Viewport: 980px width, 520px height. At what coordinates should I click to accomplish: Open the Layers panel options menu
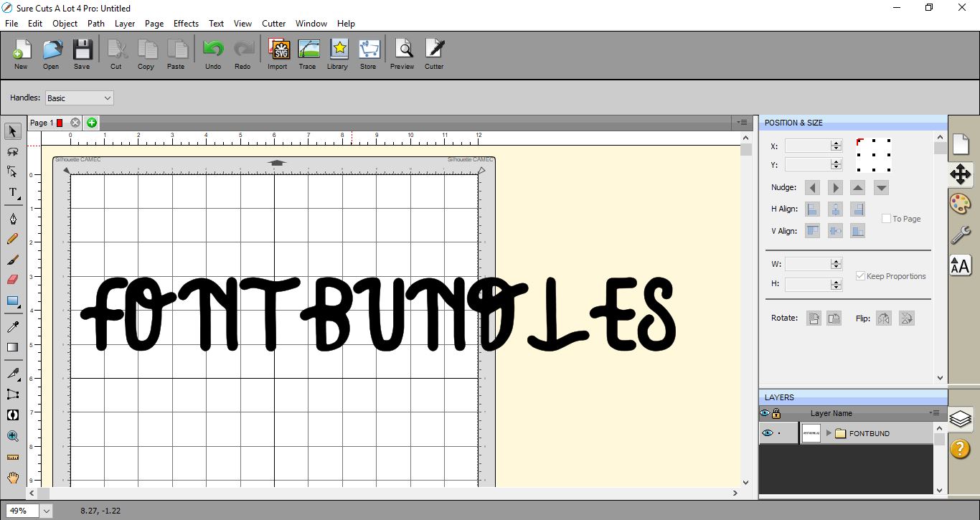[x=934, y=413]
